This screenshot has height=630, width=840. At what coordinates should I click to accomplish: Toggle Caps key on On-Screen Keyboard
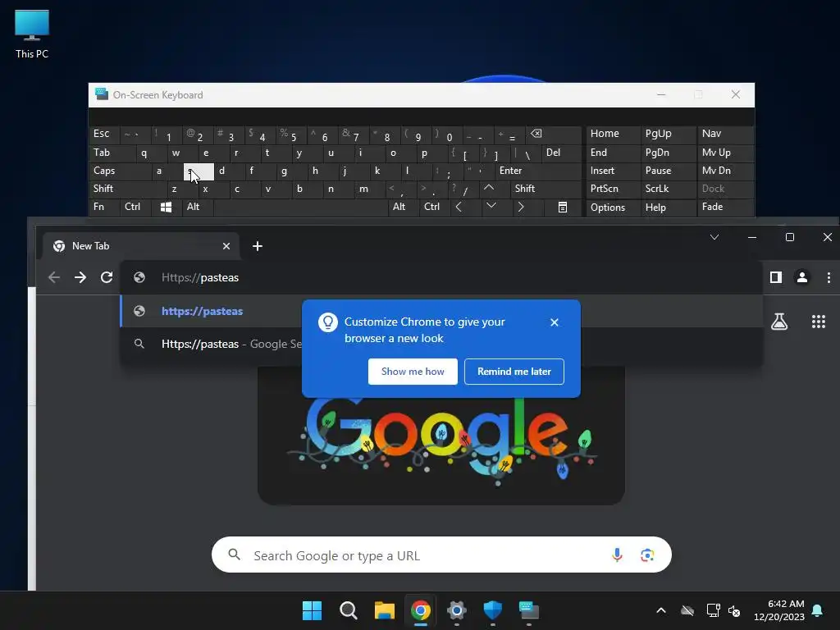tap(119, 171)
